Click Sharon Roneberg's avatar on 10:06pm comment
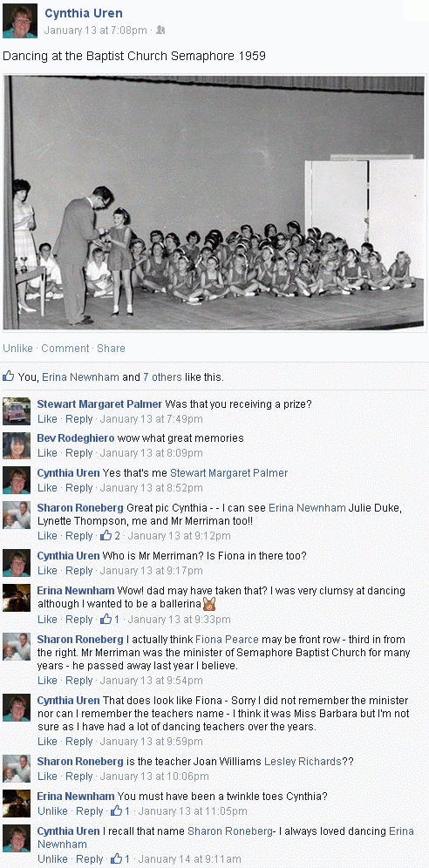Viewport: 429px width, 868px height. pyautogui.click(x=17, y=769)
